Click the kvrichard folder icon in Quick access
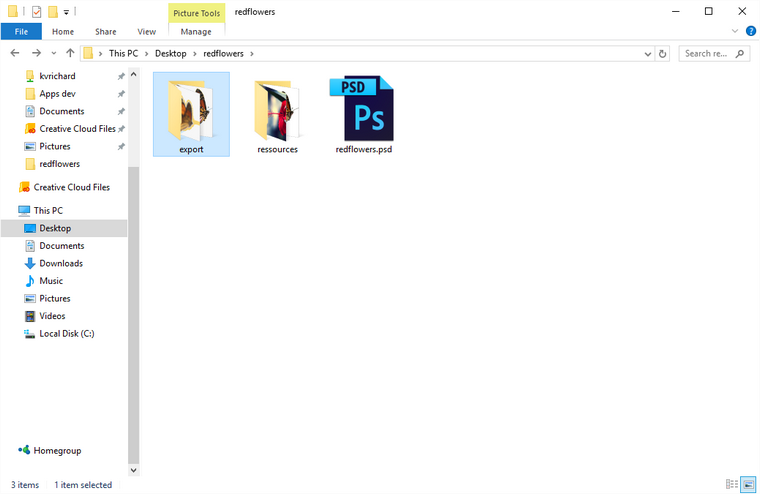The width and height of the screenshot is (760, 494). pos(30,76)
